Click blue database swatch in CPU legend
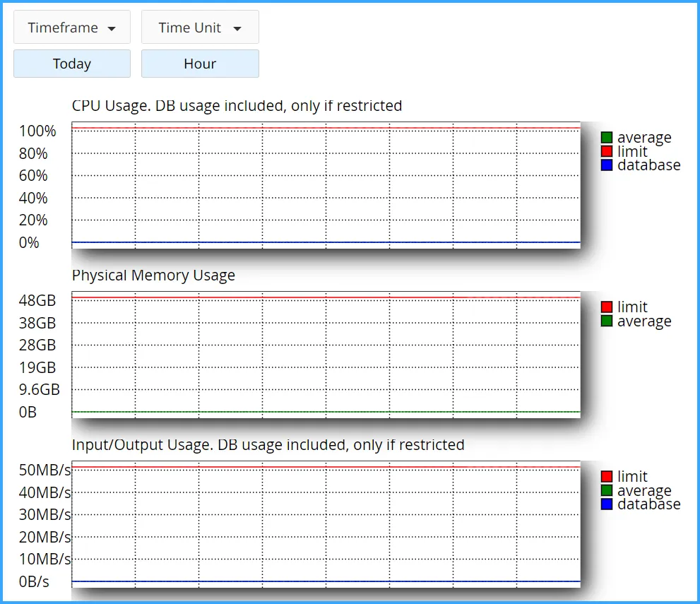 tap(606, 165)
